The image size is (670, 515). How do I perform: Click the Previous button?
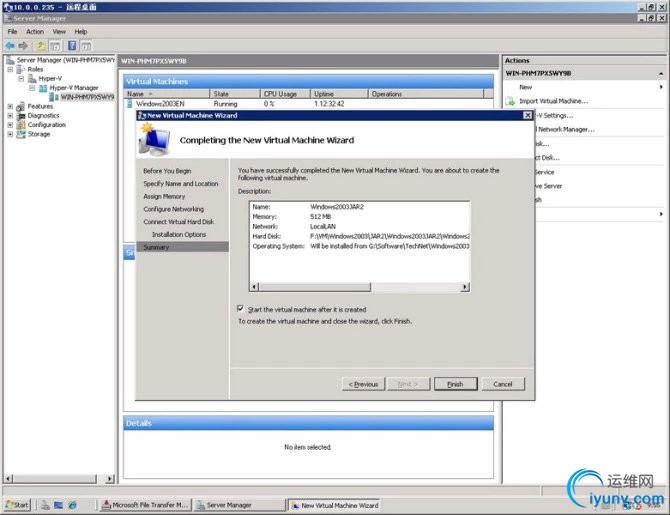pos(363,384)
